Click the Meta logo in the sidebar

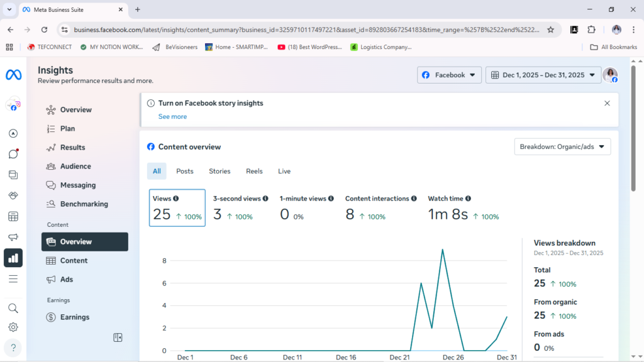tap(13, 75)
